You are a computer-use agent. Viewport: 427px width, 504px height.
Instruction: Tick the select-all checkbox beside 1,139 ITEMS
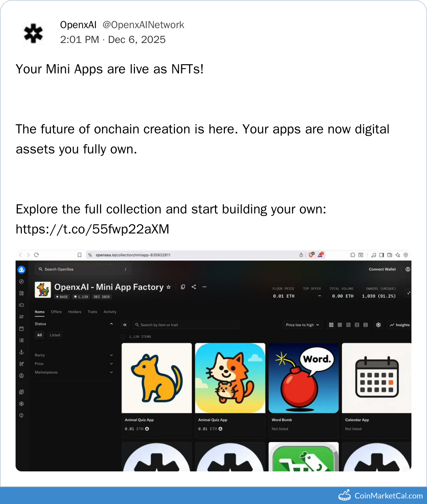tap(123, 336)
